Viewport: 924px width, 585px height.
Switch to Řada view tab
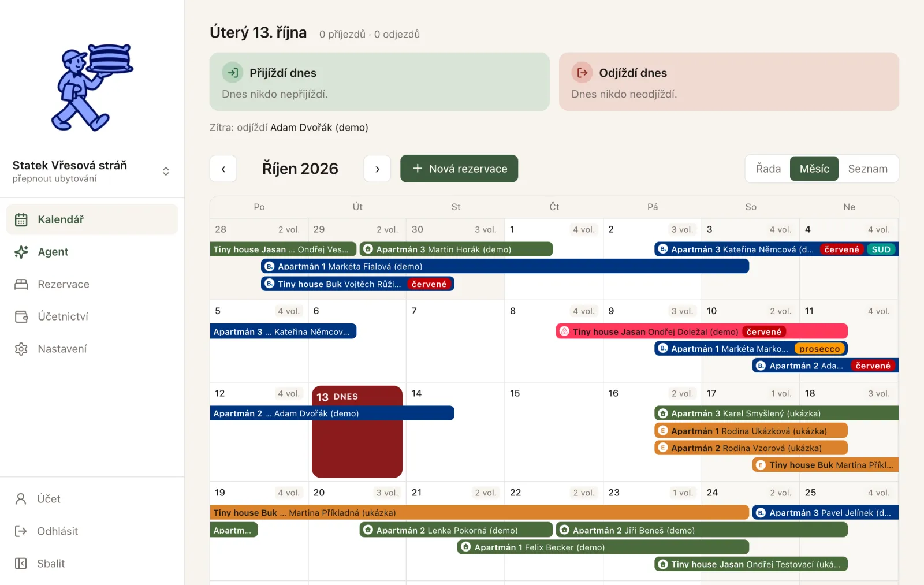[x=768, y=169]
